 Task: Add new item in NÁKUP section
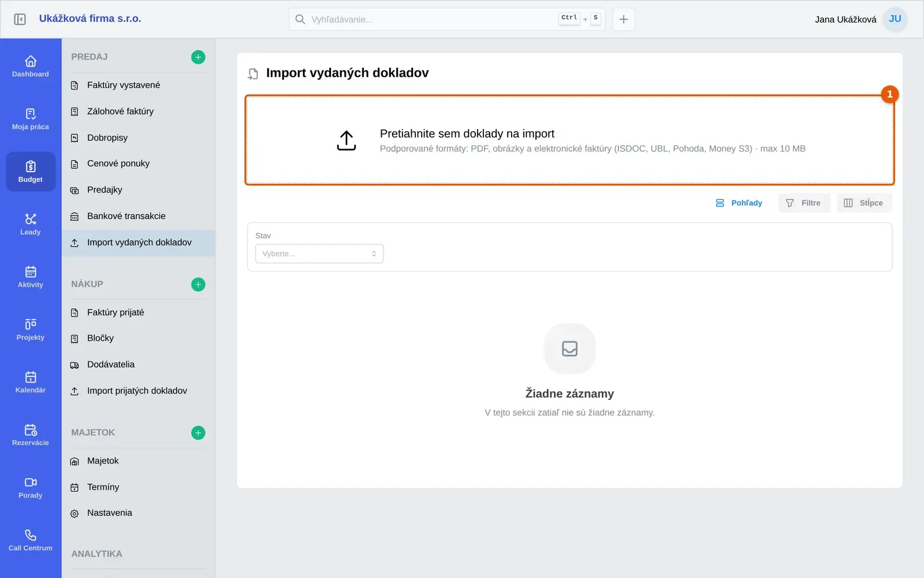tap(198, 284)
